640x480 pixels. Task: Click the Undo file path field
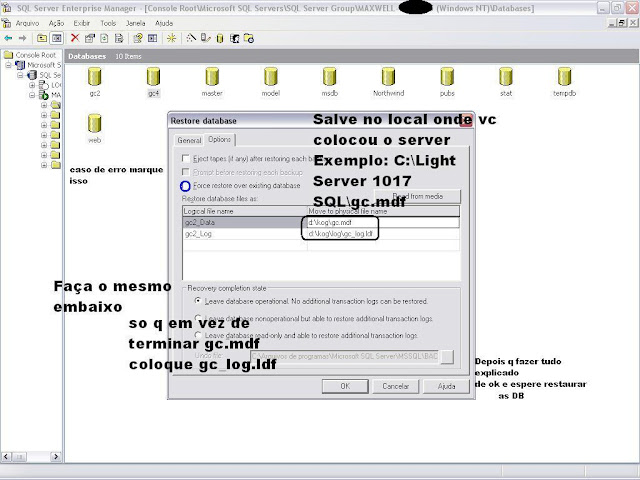(x=345, y=357)
